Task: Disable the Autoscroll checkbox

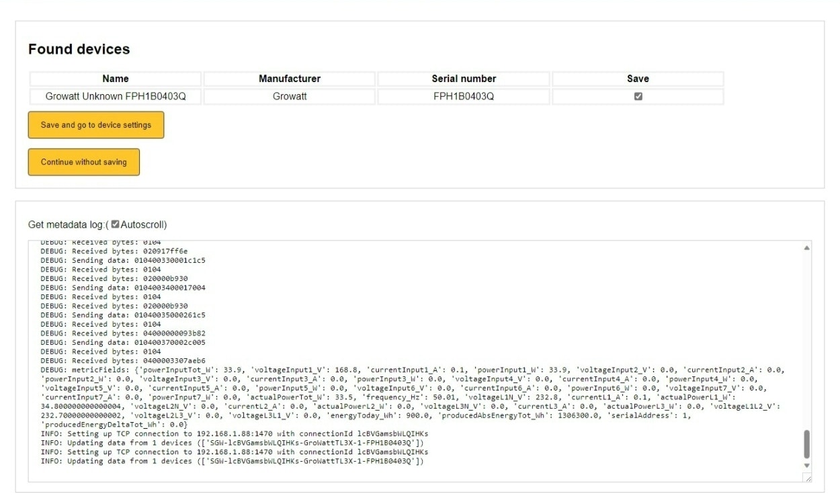Action: pyautogui.click(x=115, y=224)
